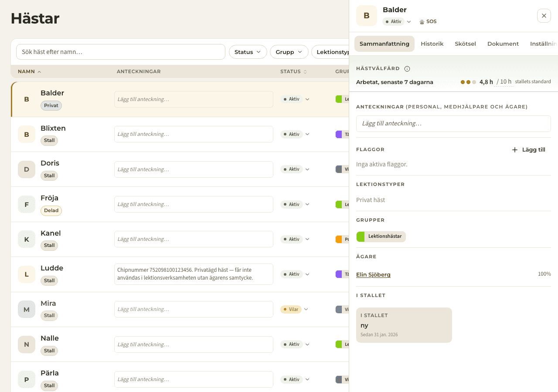The image size is (558, 392).
Task: Open Ludde's Aktiv status dropdown
Action: (x=295, y=274)
